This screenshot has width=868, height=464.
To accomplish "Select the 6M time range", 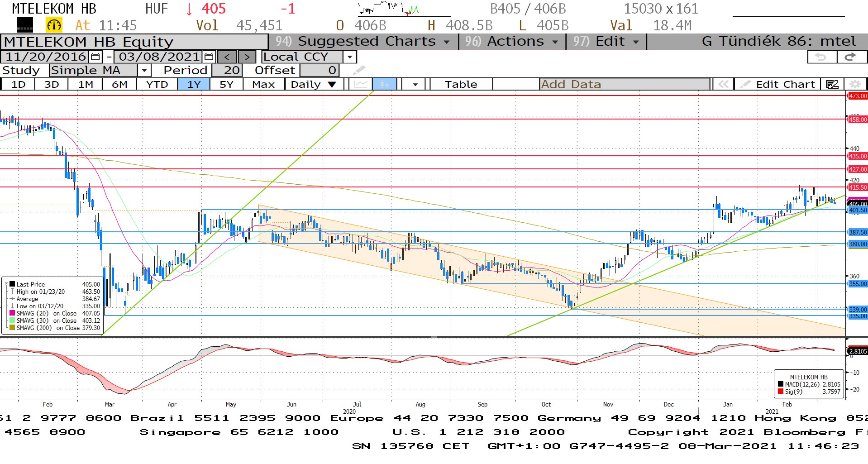I will (119, 84).
